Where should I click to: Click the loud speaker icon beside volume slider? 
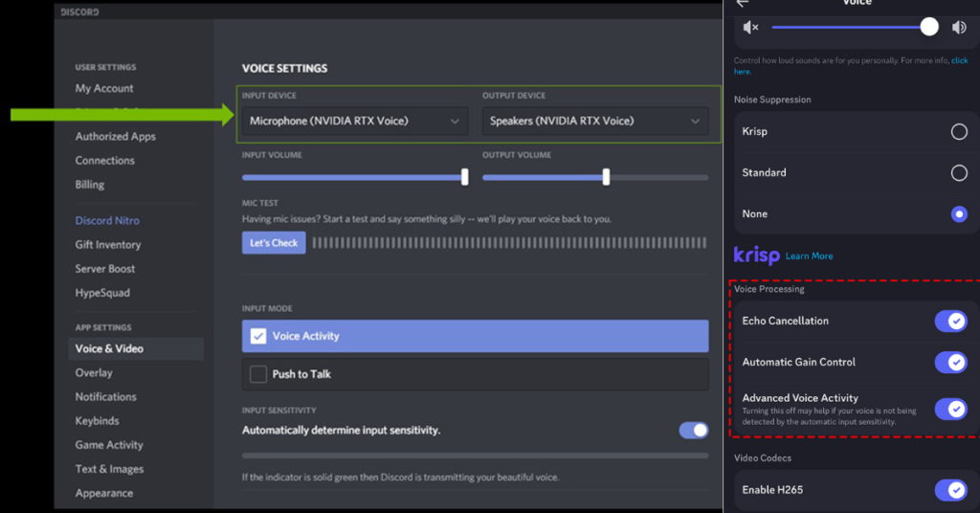[959, 28]
